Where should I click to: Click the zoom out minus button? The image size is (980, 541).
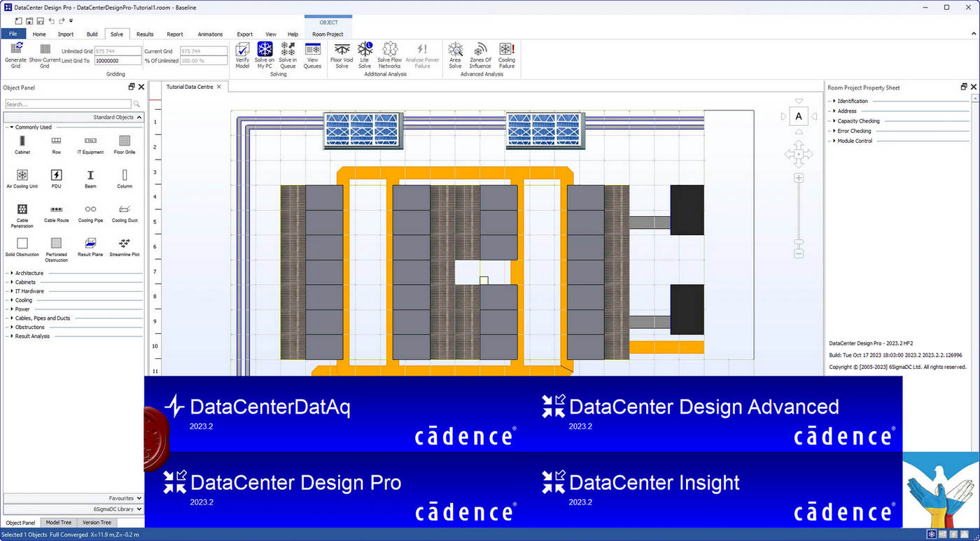pyautogui.click(x=799, y=253)
